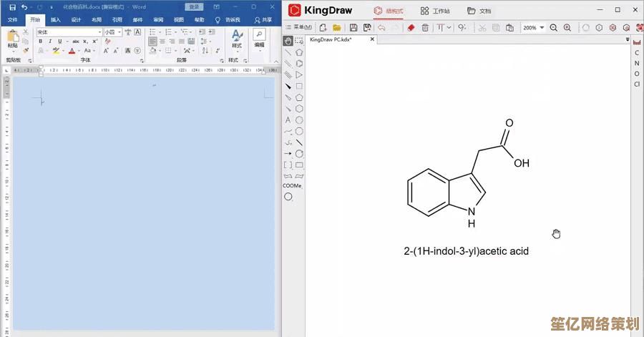Toggle underline formatting in Word

pyautogui.click(x=59, y=41)
